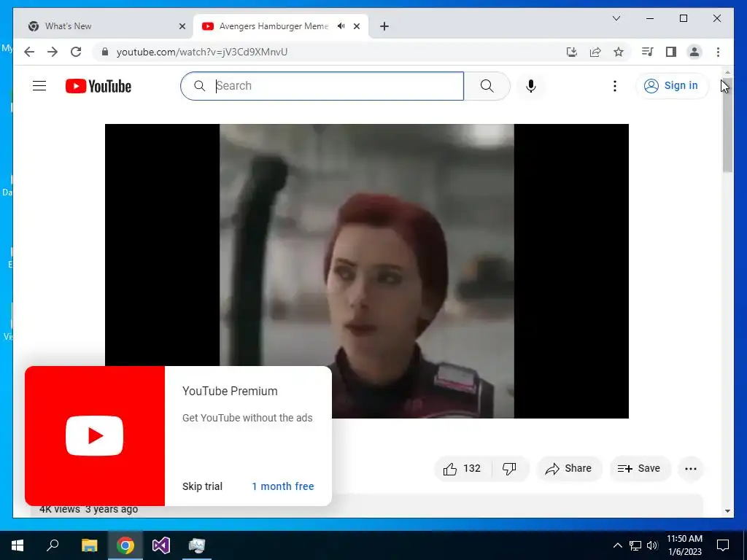The height and width of the screenshot is (560, 747).
Task: Toggle the Chrome side panel
Action: pos(671,52)
